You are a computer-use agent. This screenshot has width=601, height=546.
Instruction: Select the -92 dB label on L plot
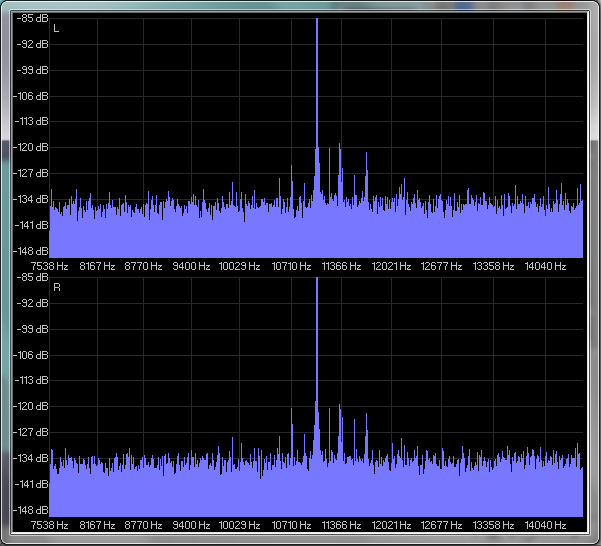(x=32, y=44)
